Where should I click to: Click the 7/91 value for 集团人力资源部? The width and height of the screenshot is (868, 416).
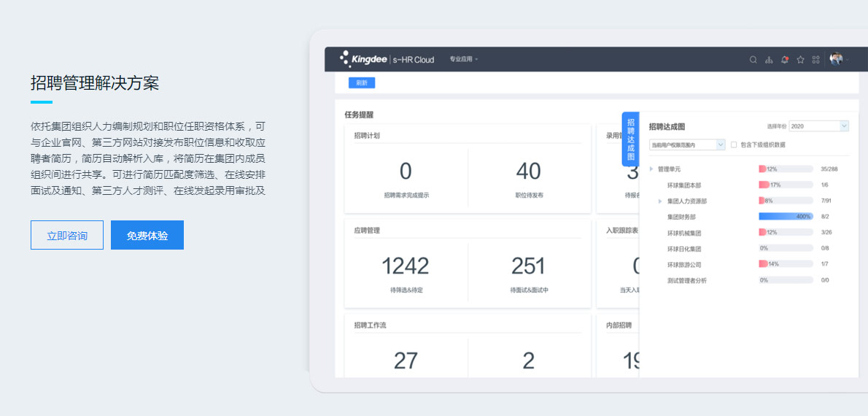click(x=826, y=201)
